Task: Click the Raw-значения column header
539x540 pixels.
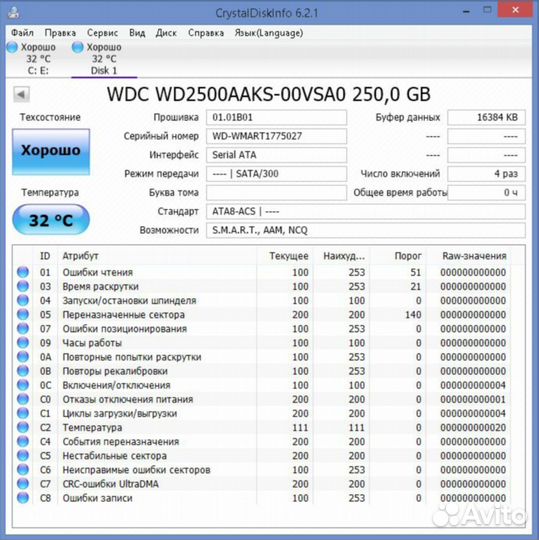Action: click(x=469, y=256)
